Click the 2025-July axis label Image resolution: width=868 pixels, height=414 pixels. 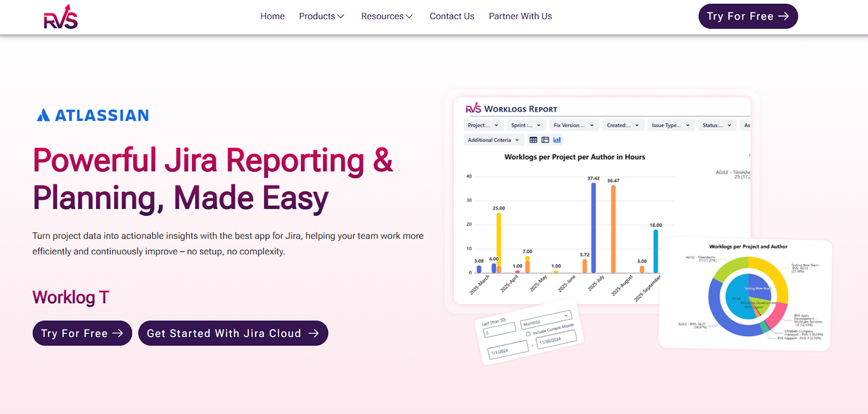click(596, 283)
